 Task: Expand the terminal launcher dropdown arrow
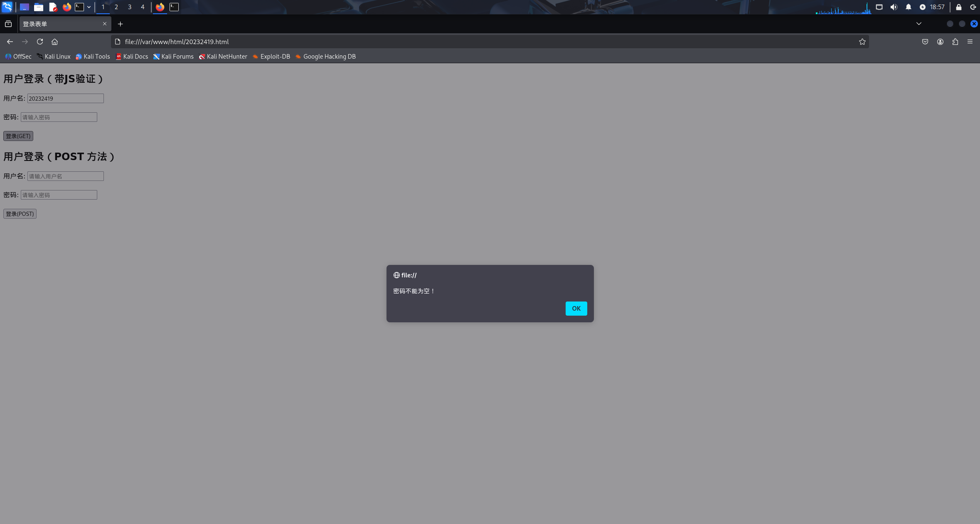(x=89, y=7)
